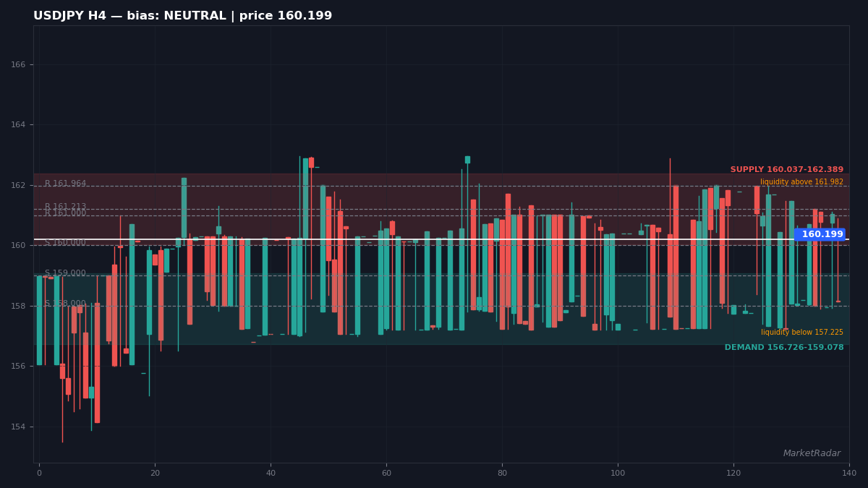The image size is (868, 488).
Task: Click the R 161.964 resistance label
Action: (65, 184)
